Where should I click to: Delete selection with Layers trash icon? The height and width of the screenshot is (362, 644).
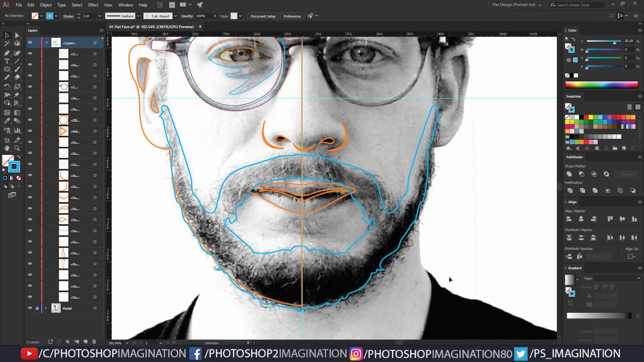[94, 342]
